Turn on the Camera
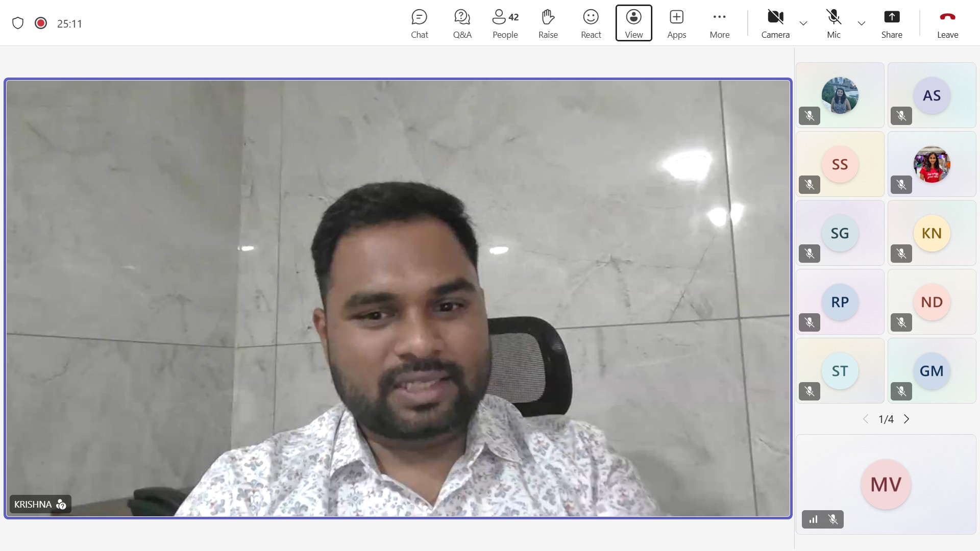 pyautogui.click(x=775, y=23)
